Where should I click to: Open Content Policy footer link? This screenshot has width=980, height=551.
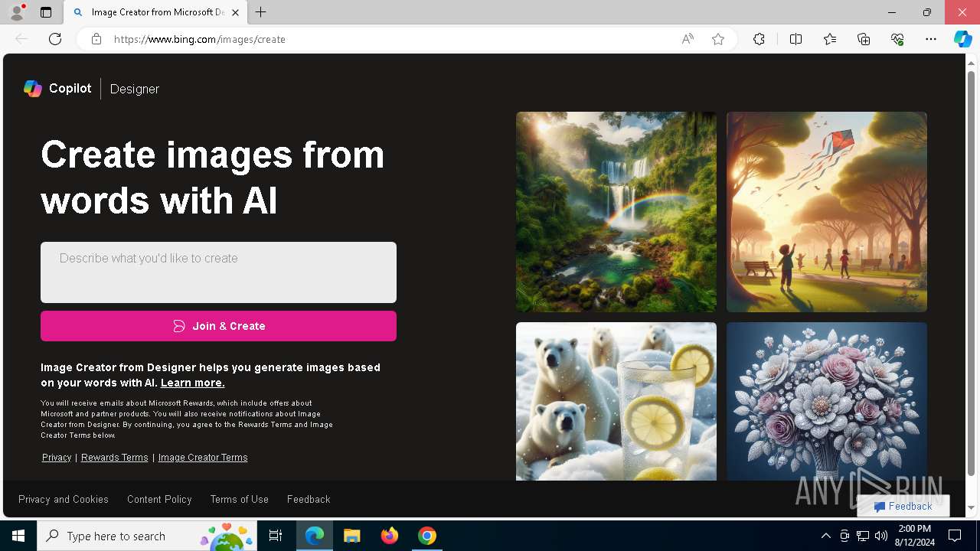tap(159, 499)
